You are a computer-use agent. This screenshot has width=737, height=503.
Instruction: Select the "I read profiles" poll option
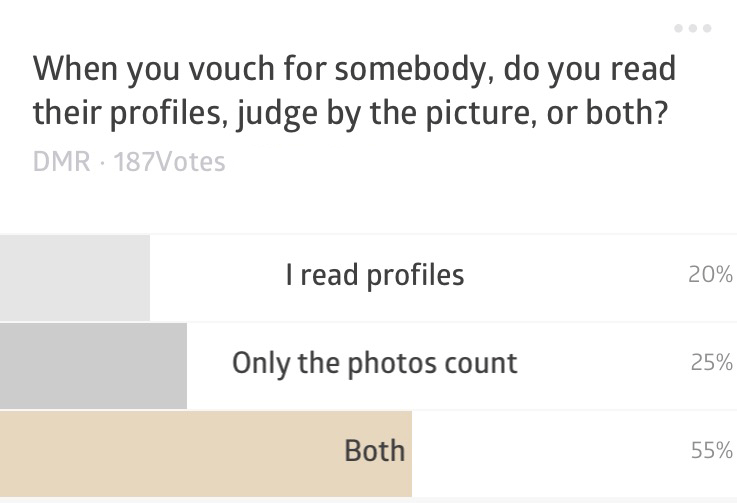tap(374, 275)
